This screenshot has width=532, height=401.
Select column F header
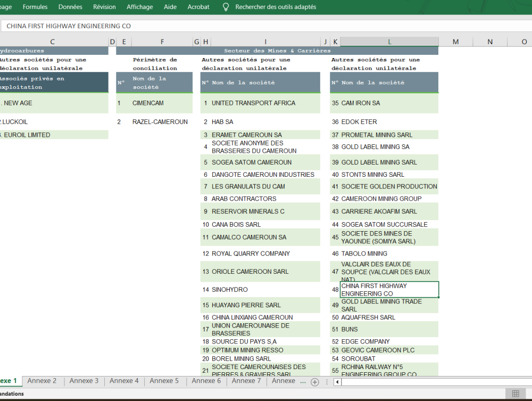(162, 42)
